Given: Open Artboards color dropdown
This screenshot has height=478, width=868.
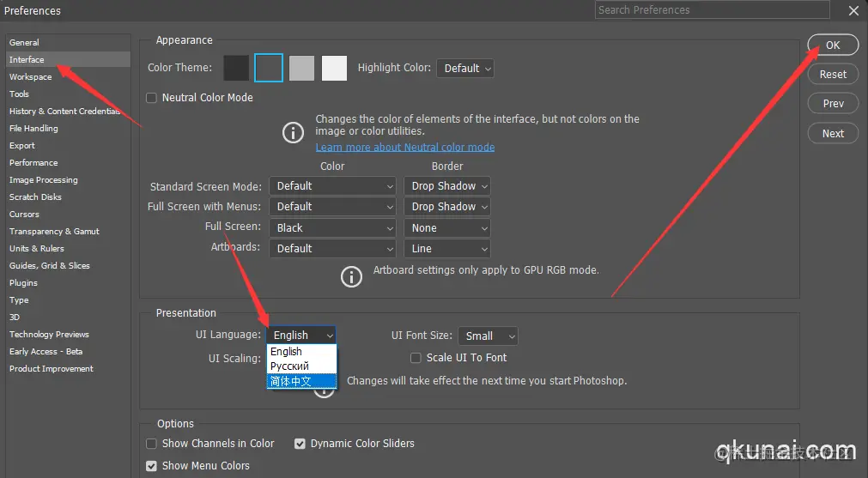Looking at the screenshot, I should 333,248.
